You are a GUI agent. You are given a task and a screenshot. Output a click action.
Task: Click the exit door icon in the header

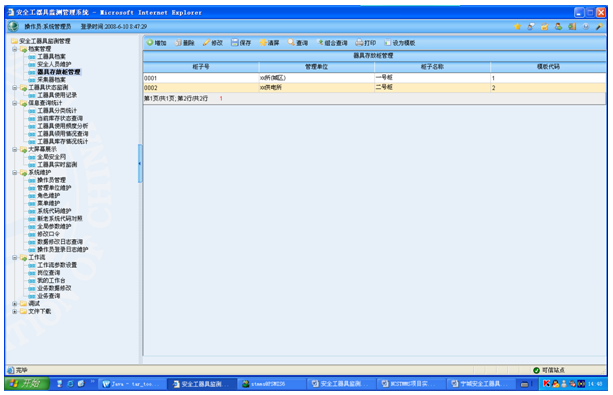click(x=572, y=27)
